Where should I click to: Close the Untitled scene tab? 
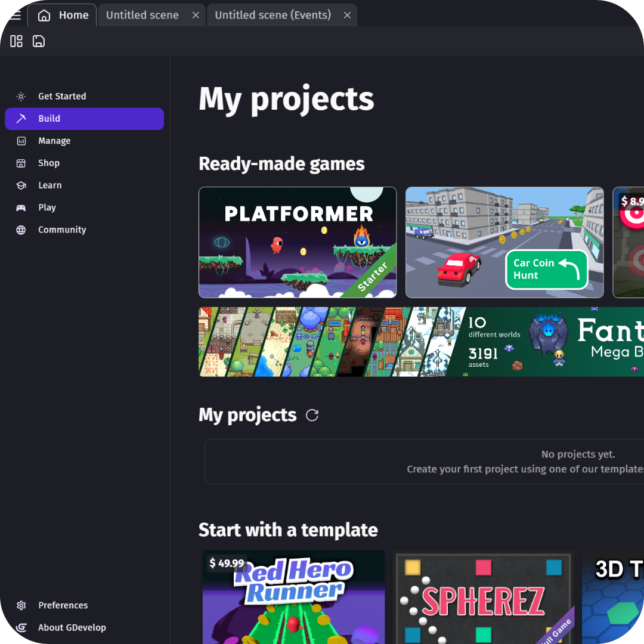pyautogui.click(x=196, y=16)
